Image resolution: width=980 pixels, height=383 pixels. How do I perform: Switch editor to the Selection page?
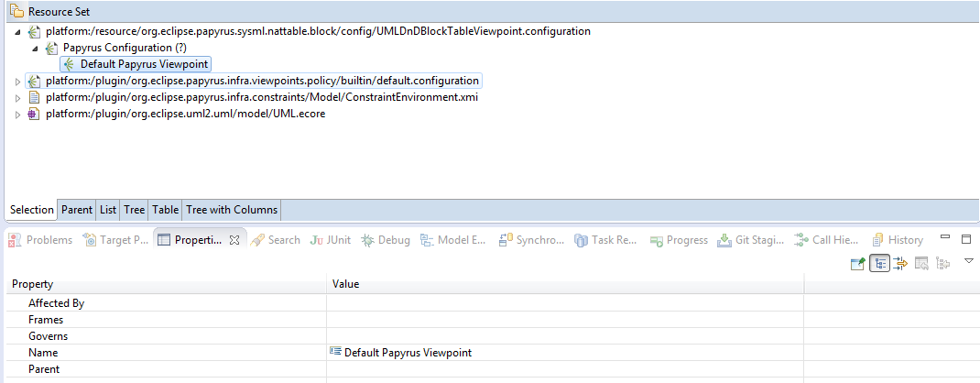(31, 209)
